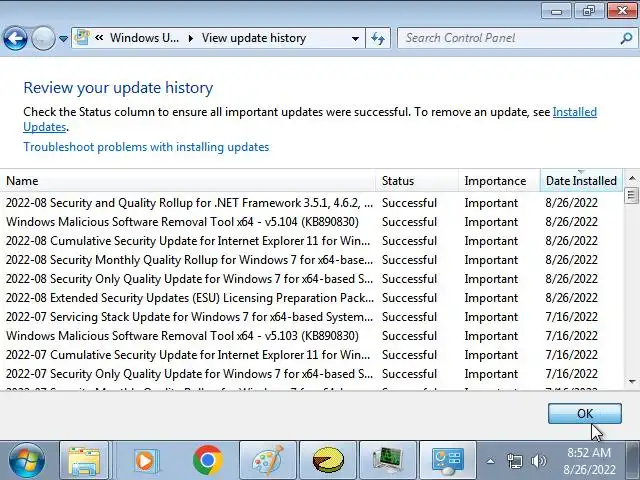Viewport: 640px width, 480px height.
Task: Select 2022-08 Security Only Quality Update row
Action: pyautogui.click(x=311, y=279)
